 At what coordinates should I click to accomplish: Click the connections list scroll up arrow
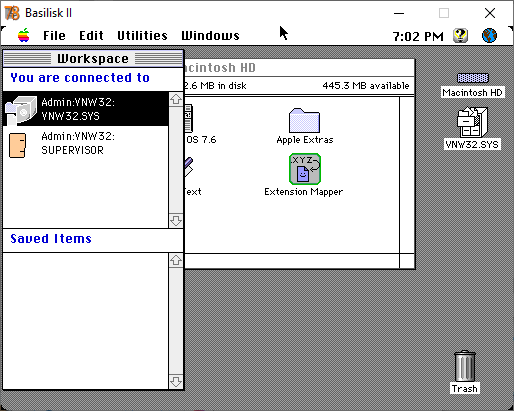click(x=176, y=99)
